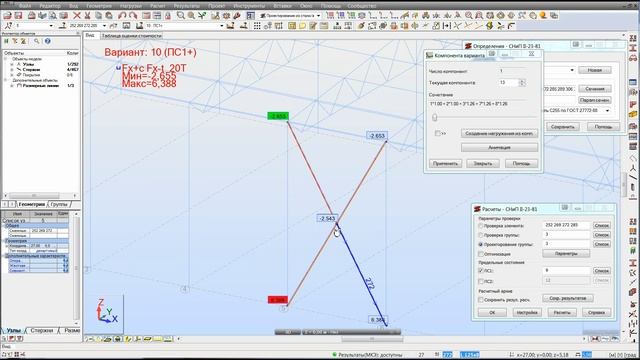Screen dimensions: 640x360
Task: Click the wrench preferences icon
Action: click(x=237, y=16)
